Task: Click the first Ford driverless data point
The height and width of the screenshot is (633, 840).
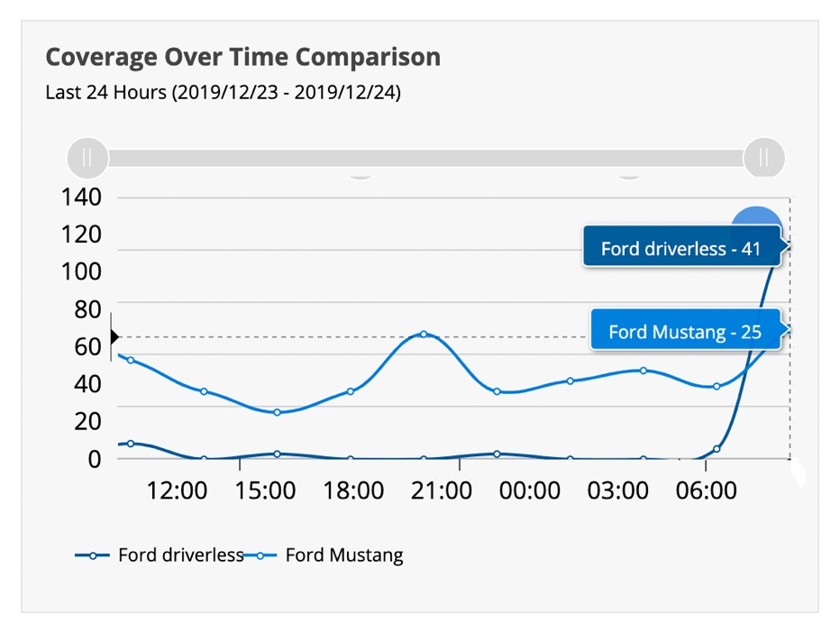Action: (131, 444)
